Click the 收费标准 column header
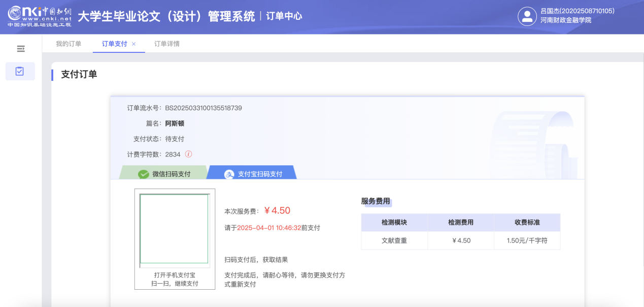The width and height of the screenshot is (644, 307). click(527, 223)
